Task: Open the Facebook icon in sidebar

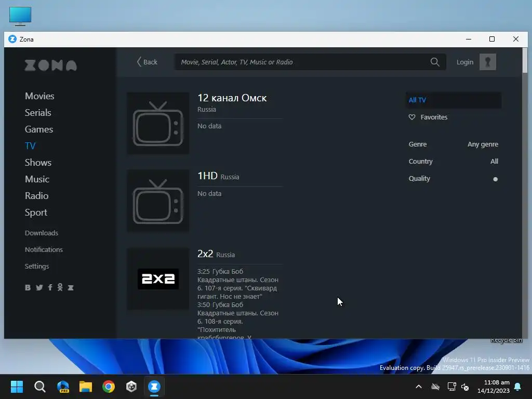Action: [50, 287]
